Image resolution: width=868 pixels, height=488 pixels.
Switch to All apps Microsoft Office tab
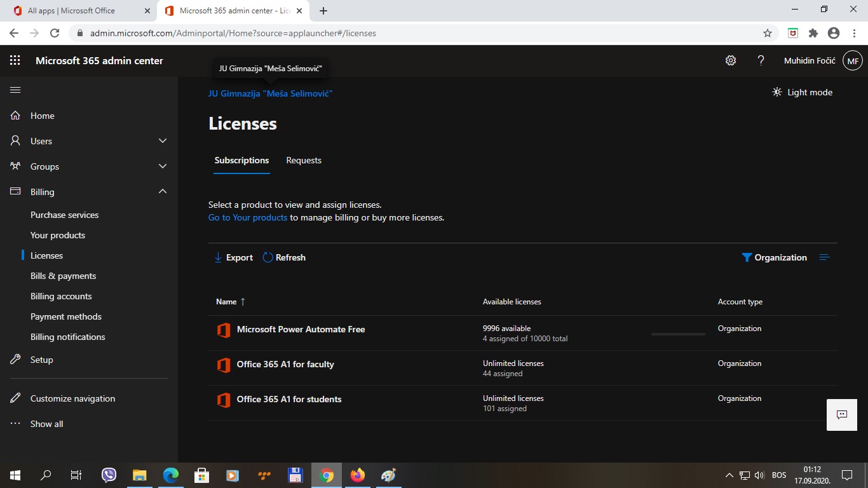click(79, 11)
